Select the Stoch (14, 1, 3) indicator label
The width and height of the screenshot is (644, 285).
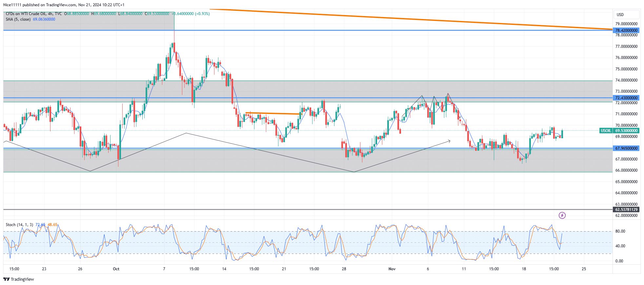pos(19,225)
